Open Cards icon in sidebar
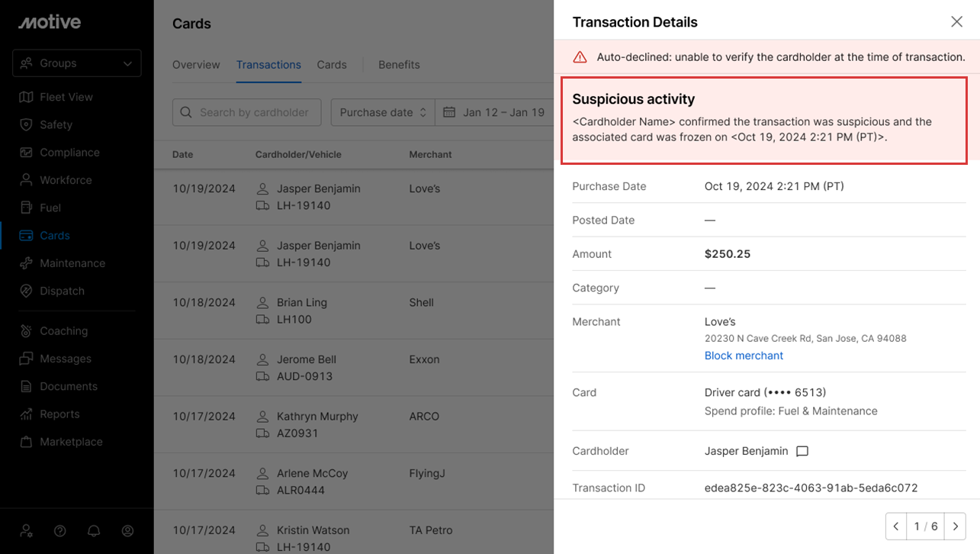Image resolution: width=980 pixels, height=554 pixels. (26, 236)
